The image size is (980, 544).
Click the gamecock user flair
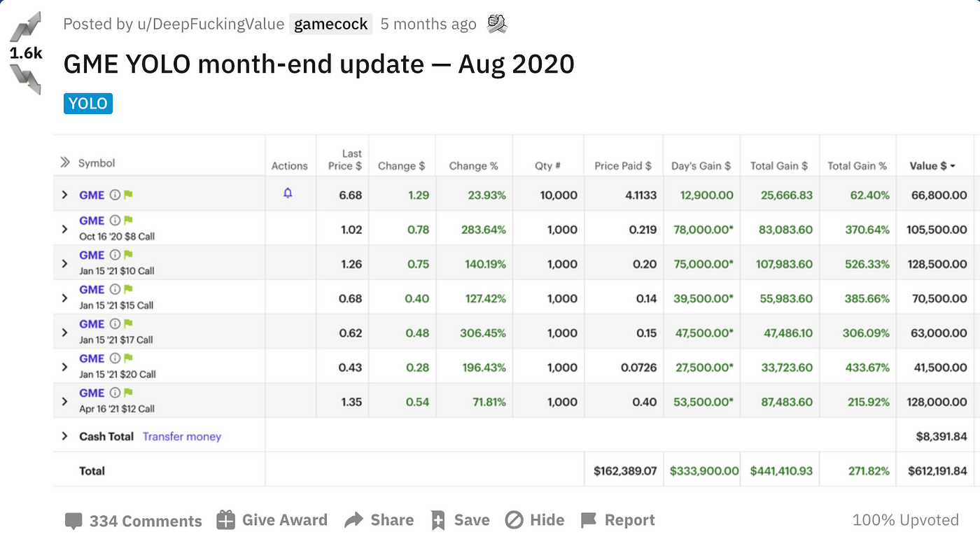point(331,24)
